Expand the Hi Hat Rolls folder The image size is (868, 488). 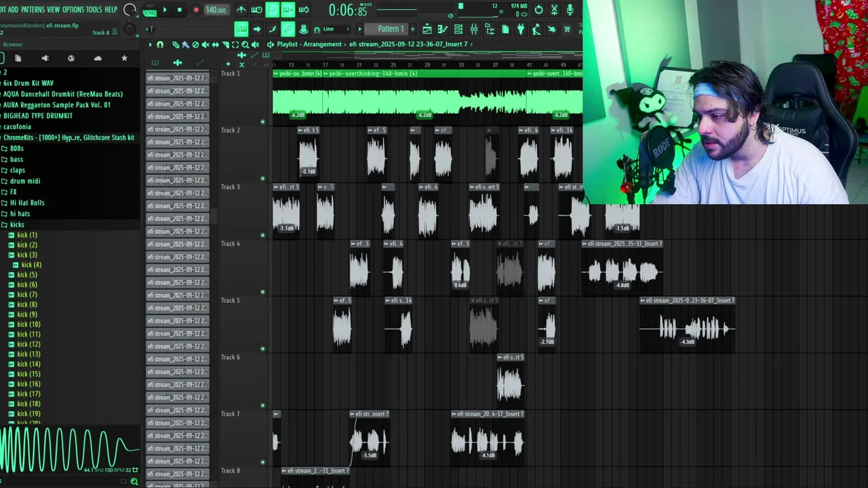pyautogui.click(x=26, y=203)
